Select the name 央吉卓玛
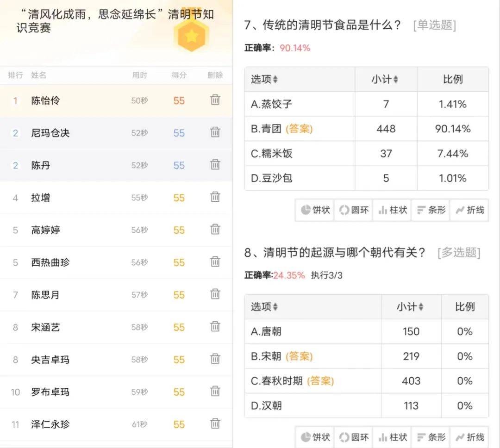Viewport: 500px width, 448px height. point(50,360)
